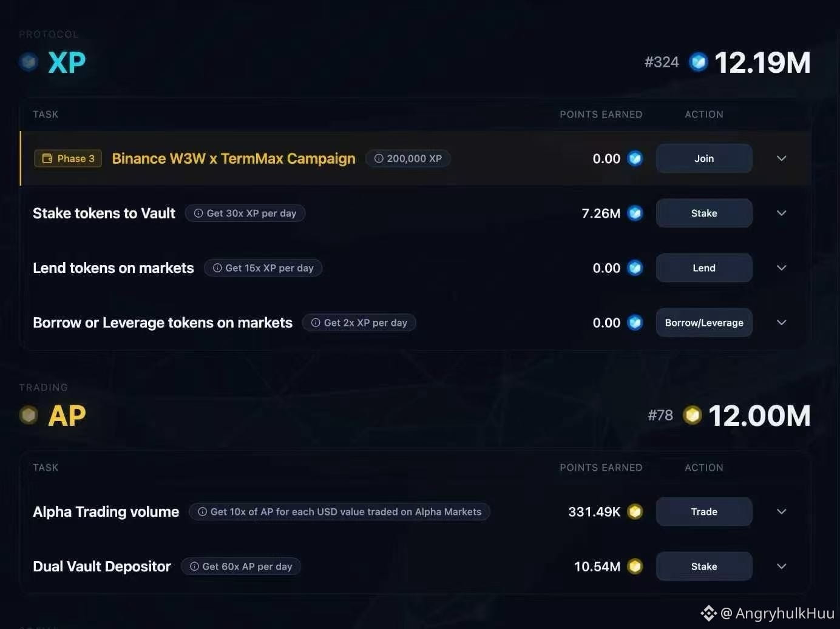Click the gold coin beside 12.00M total
The height and width of the screenshot is (629, 840).
[693, 415]
